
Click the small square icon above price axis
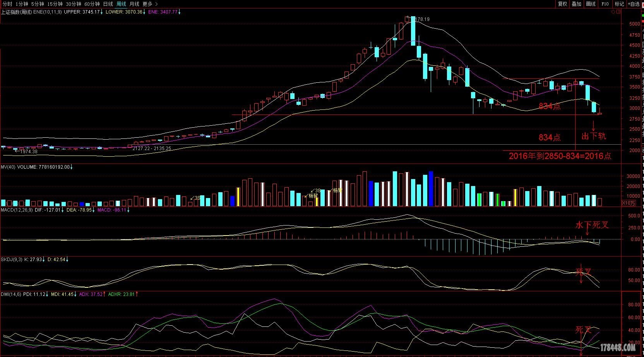pos(618,12)
